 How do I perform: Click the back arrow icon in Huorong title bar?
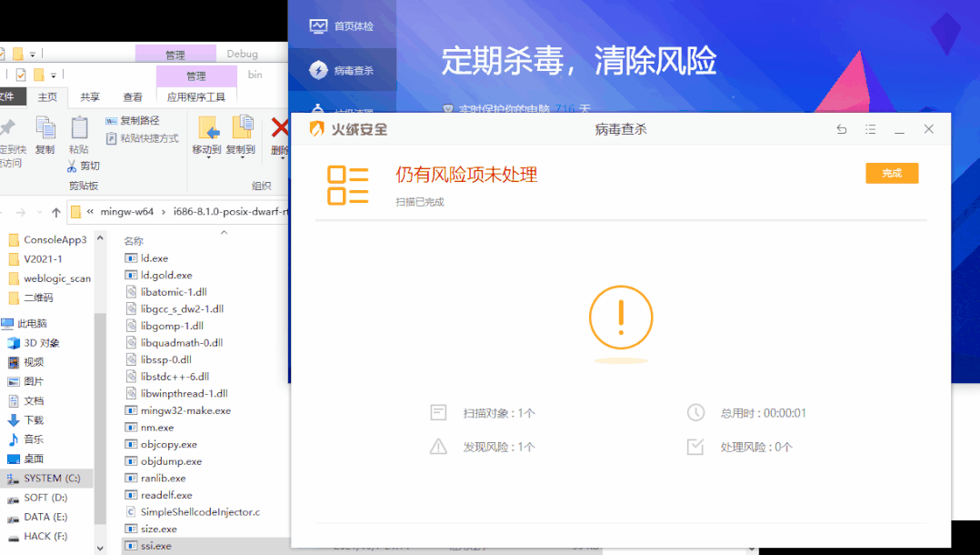[x=842, y=129]
